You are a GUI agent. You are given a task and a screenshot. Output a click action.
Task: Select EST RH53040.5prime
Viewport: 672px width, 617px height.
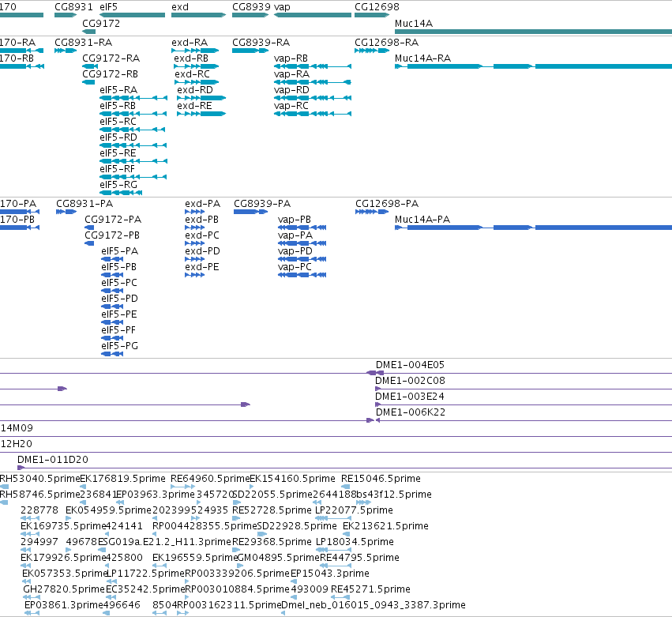coord(39,479)
